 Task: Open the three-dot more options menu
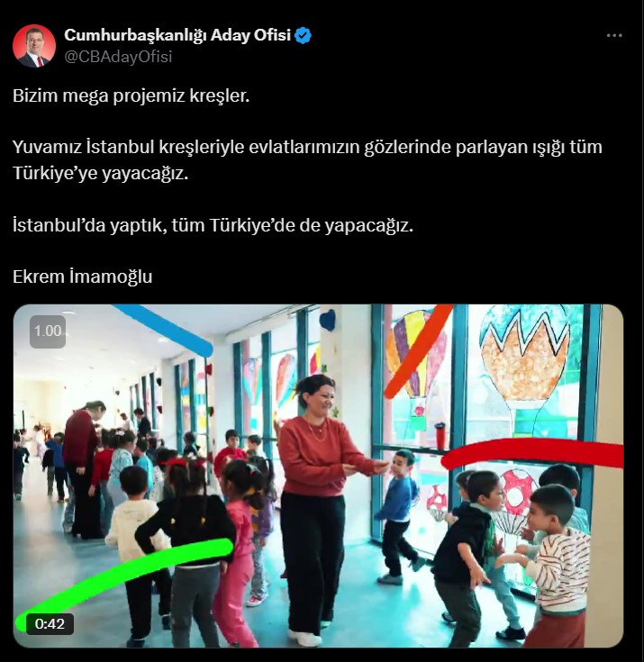tap(614, 35)
